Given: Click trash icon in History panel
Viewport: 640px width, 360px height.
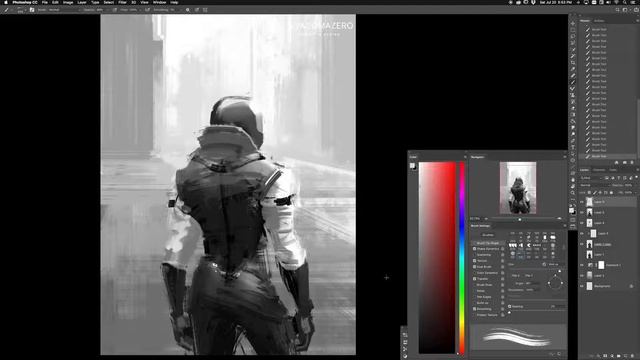Looking at the screenshot, I should [x=632, y=162].
